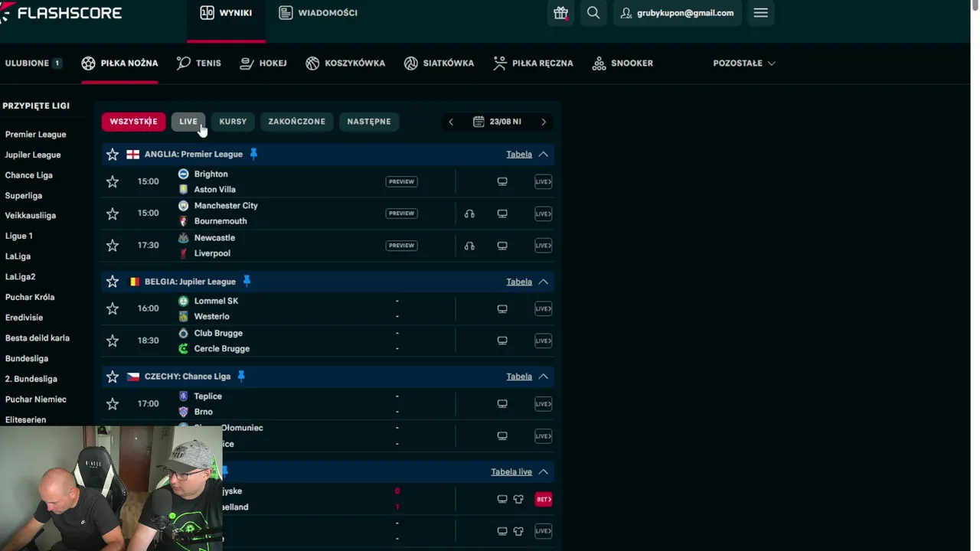This screenshot has width=980, height=551.
Task: Click LIVE bet icon for Lommel SK match
Action: click(x=543, y=308)
